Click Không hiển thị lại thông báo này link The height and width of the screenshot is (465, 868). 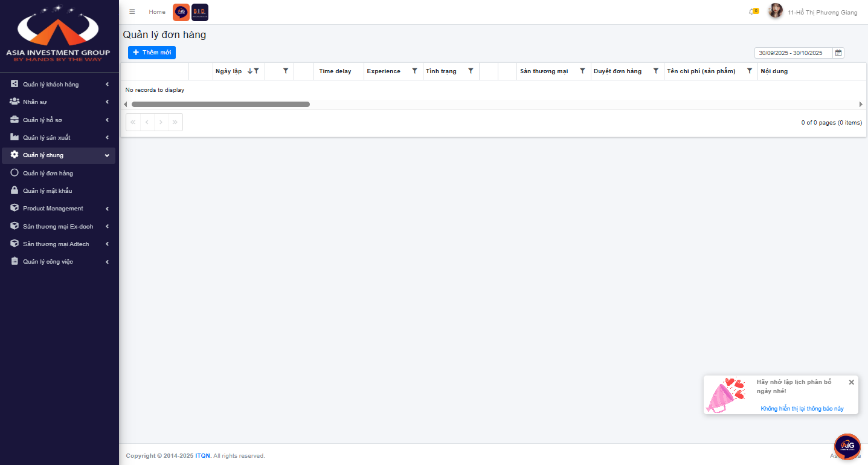point(802,409)
